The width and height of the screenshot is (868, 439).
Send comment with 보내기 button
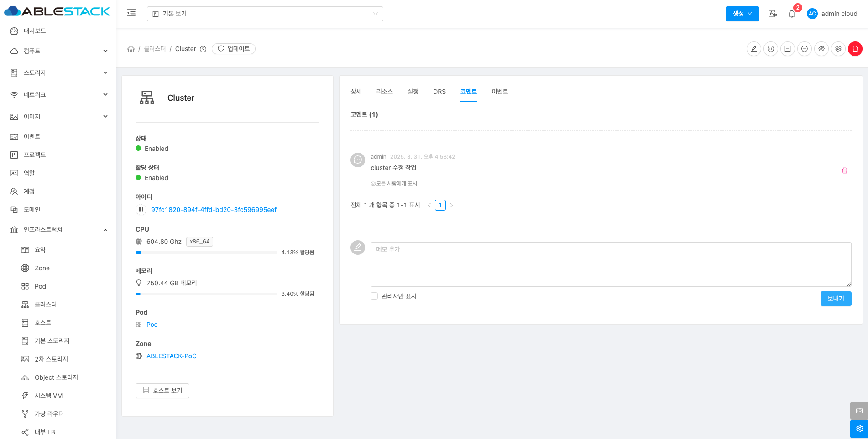836,299
